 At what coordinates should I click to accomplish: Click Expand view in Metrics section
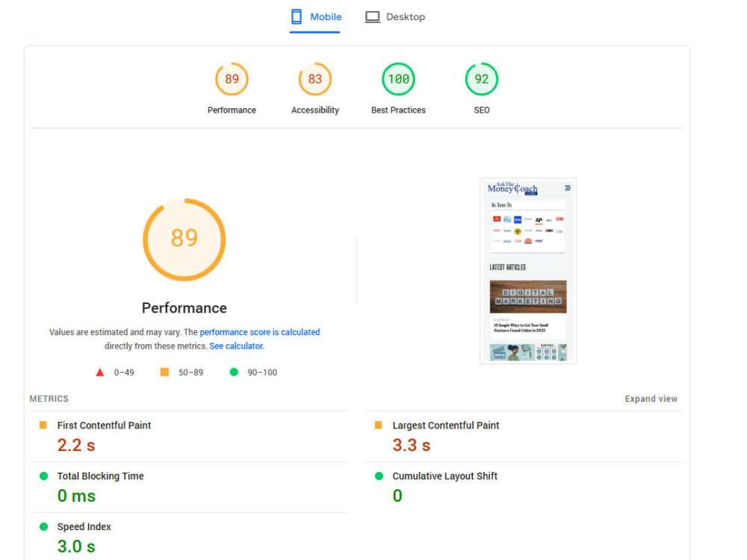click(x=651, y=399)
